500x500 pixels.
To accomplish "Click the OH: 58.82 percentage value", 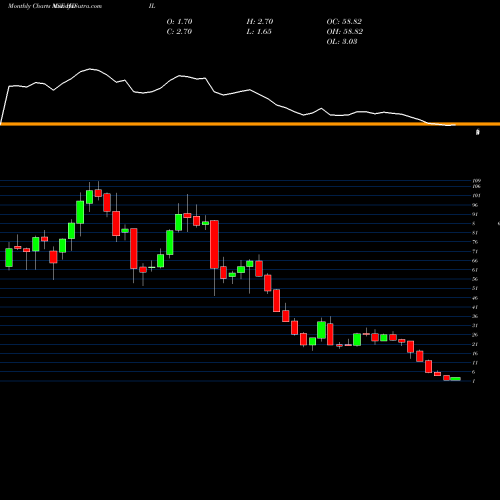I will (345, 32).
